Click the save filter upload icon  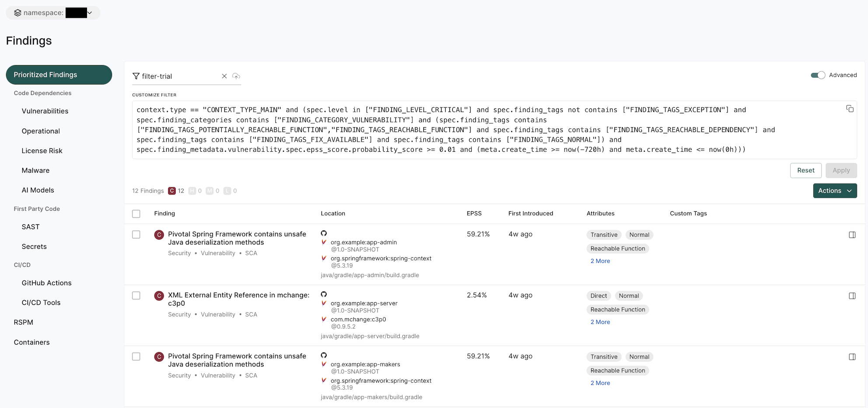coord(236,76)
